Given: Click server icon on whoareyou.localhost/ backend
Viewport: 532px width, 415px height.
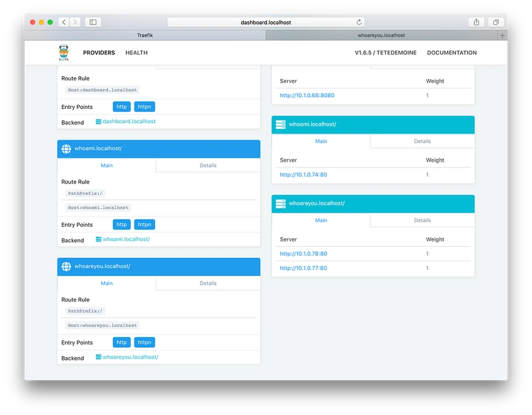Looking at the screenshot, I should [x=281, y=204].
